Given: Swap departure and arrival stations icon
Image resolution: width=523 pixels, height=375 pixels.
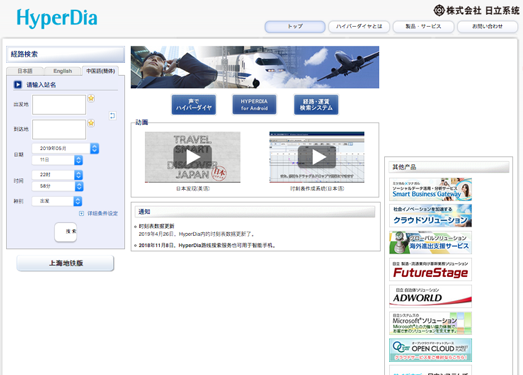Looking at the screenshot, I should [x=112, y=116].
